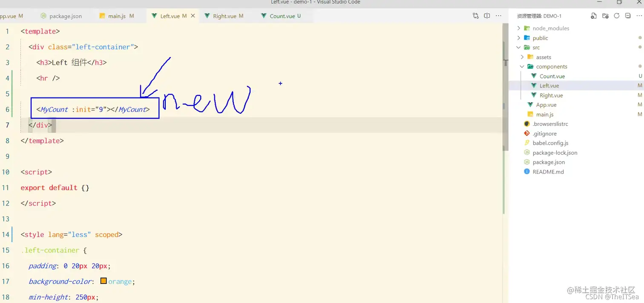Viewport: 644px width, 303px height.
Task: Click line number 14 in the gutter
Action: coord(6,234)
